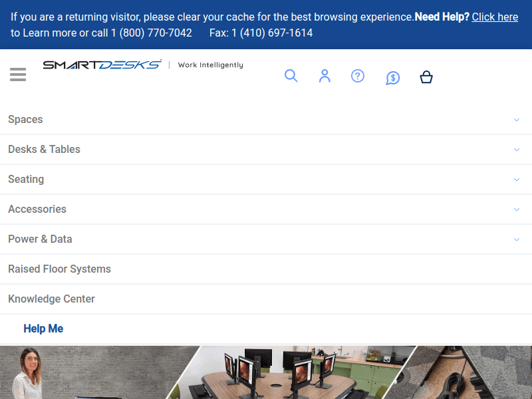Call the 1 (800) 770-7042 phone number
This screenshot has width=532, height=399.
(x=150, y=31)
